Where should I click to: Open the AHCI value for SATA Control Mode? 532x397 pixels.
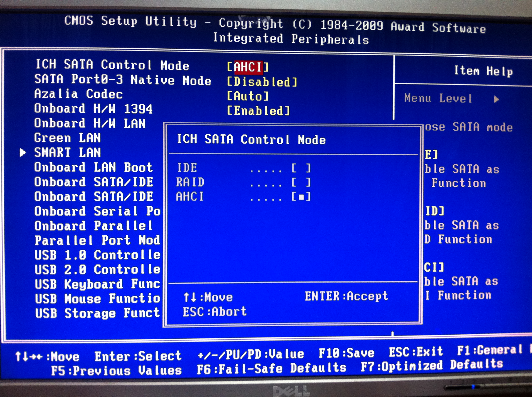point(248,67)
